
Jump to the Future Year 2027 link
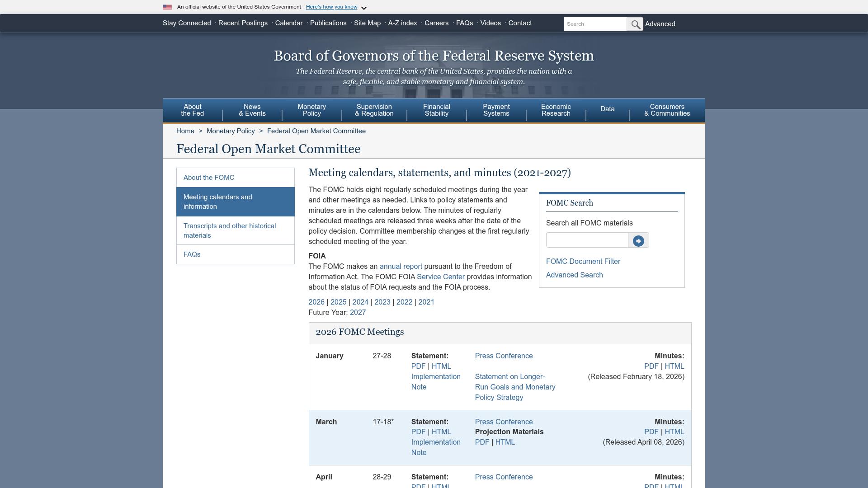pyautogui.click(x=358, y=313)
